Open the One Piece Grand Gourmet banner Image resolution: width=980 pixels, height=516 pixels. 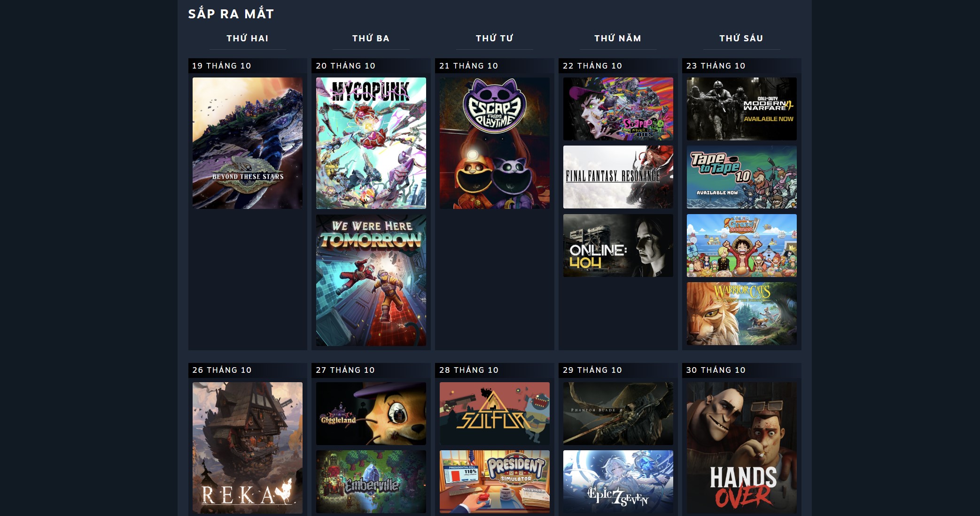(742, 246)
